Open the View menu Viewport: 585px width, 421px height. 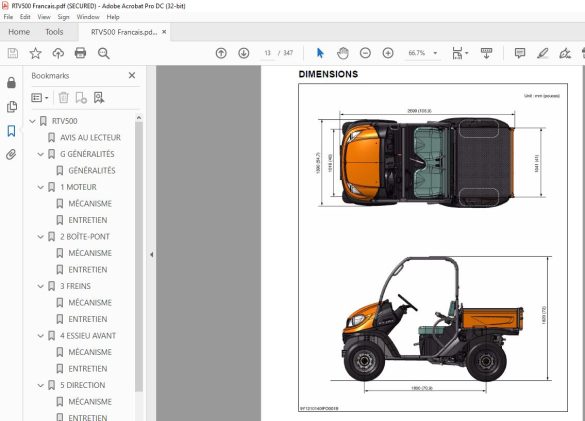pos(44,17)
